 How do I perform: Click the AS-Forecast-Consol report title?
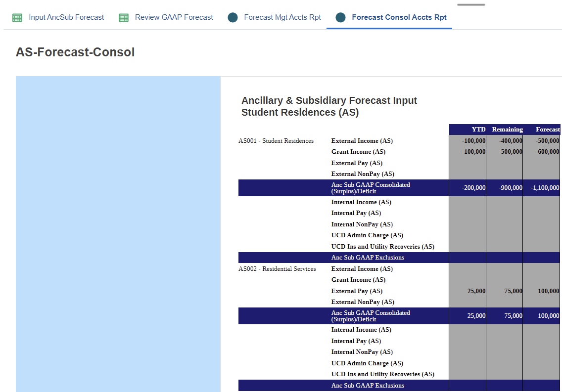[75, 52]
